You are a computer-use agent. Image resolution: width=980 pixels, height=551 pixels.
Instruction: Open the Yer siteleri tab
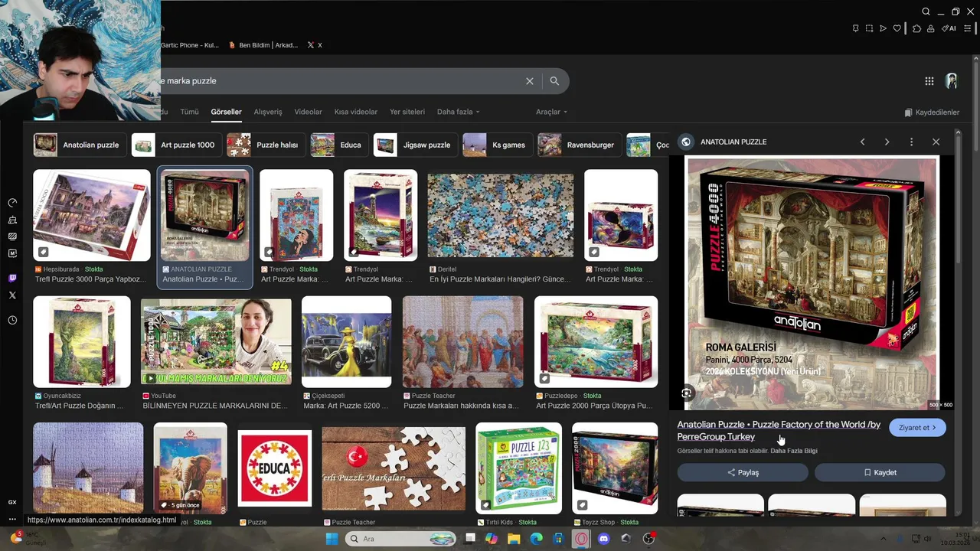click(x=407, y=112)
